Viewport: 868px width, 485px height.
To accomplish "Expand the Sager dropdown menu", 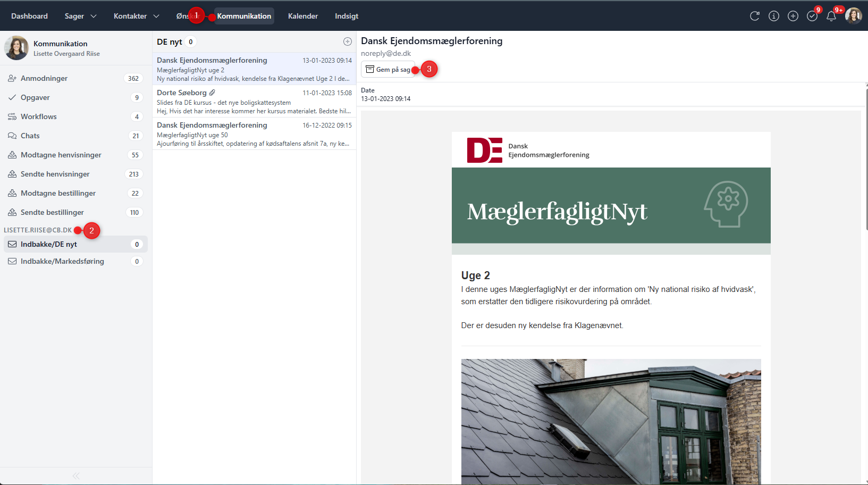I will tap(81, 16).
